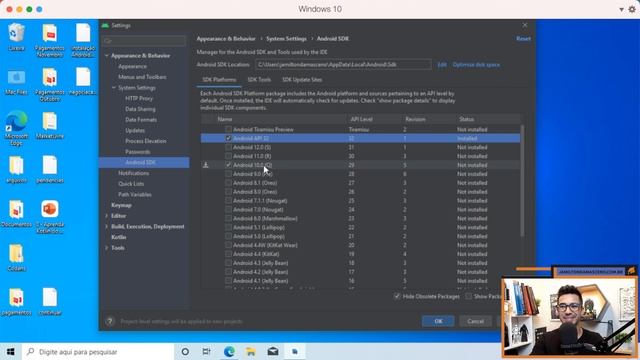Image resolution: width=640 pixels, height=360 pixels.
Task: Click the Reset link
Action: (523, 39)
